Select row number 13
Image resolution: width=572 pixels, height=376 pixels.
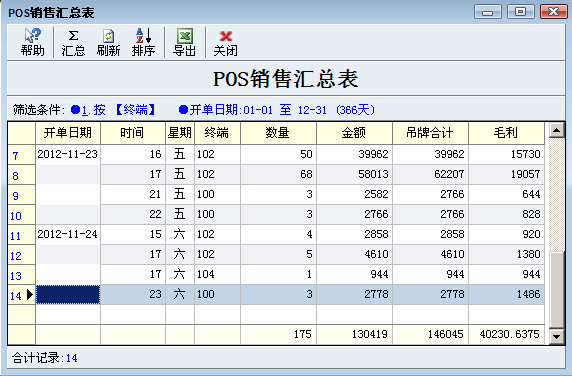click(22, 275)
